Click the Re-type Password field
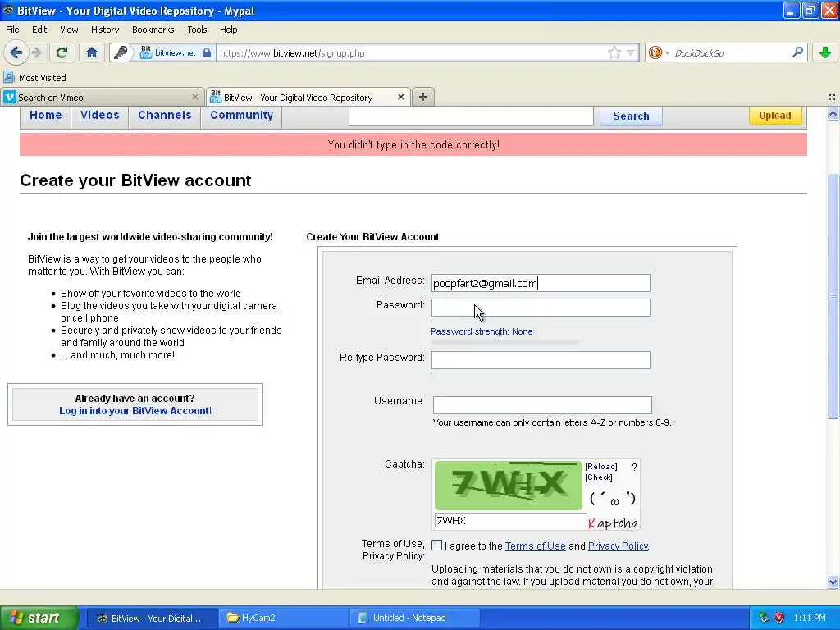Screen dimensions: 840x630 (x=541, y=360)
